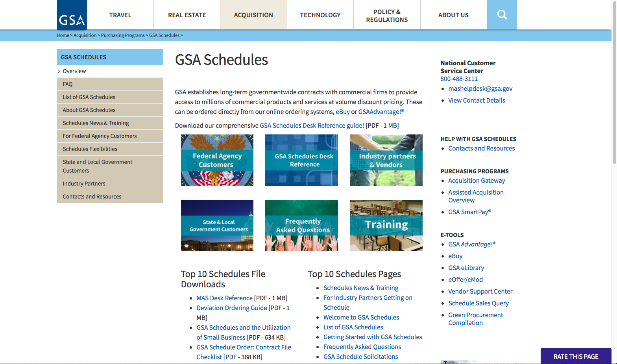The width and height of the screenshot is (617, 364).
Task: Open Contacts and Resources sidebar item
Action: 110,197
